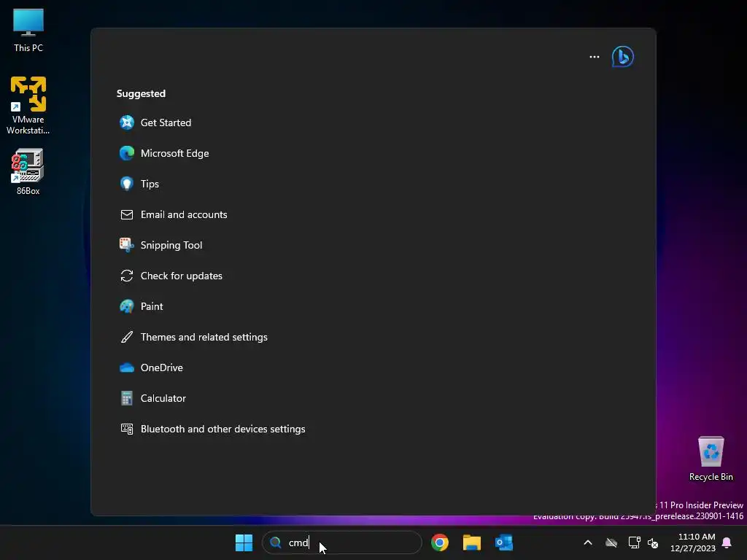Click the OneDrive tray icon
The image size is (747, 560).
click(x=611, y=542)
